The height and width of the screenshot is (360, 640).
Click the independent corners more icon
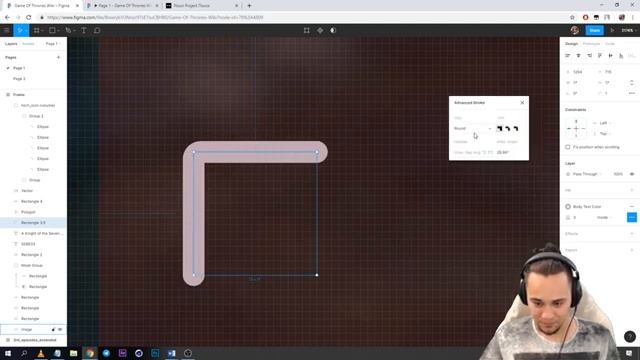[632, 93]
